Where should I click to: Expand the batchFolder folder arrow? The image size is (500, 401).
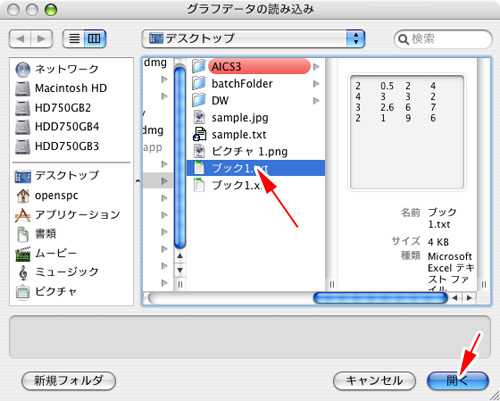pos(316,84)
